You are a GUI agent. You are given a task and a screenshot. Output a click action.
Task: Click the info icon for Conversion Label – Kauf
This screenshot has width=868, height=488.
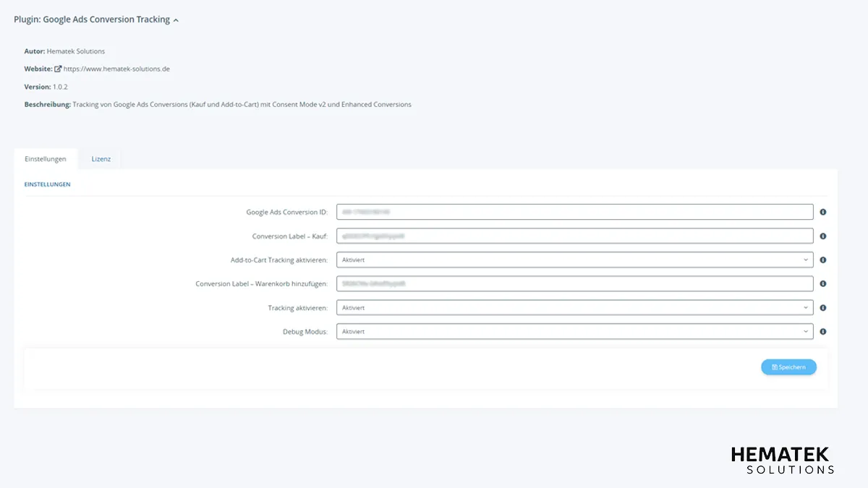[823, 236]
